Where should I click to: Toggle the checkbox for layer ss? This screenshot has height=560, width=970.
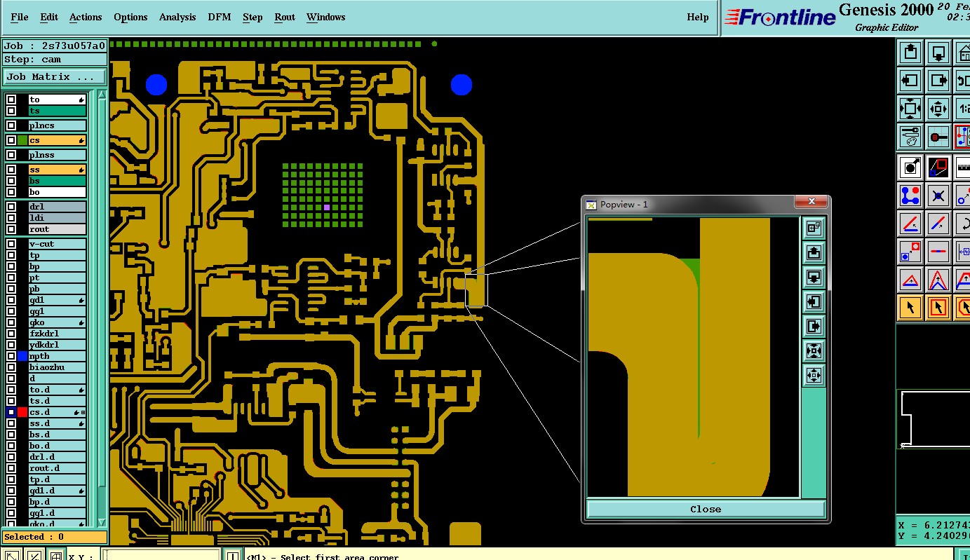click(11, 170)
